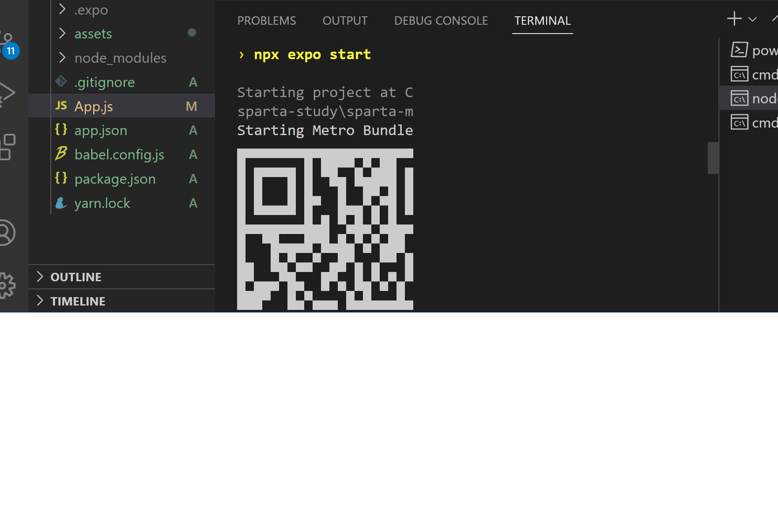Viewport: 778px width, 532px height.
Task: Select the TERMINAL tab
Action: (x=543, y=21)
